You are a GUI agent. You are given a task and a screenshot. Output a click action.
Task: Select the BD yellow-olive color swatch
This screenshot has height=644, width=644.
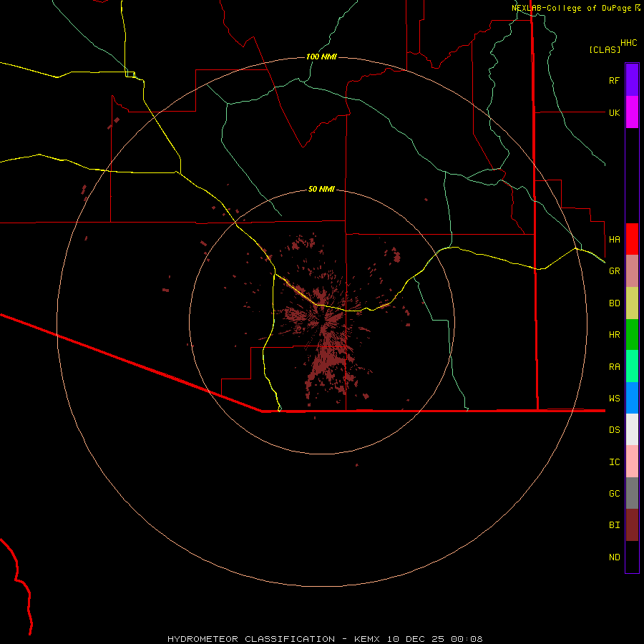[632, 303]
